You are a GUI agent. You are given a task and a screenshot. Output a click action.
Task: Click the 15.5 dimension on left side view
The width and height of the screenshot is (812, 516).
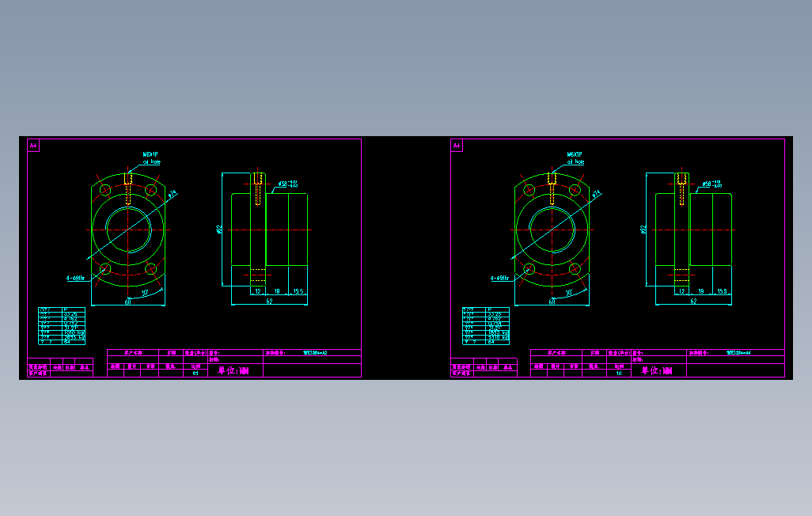298,291
